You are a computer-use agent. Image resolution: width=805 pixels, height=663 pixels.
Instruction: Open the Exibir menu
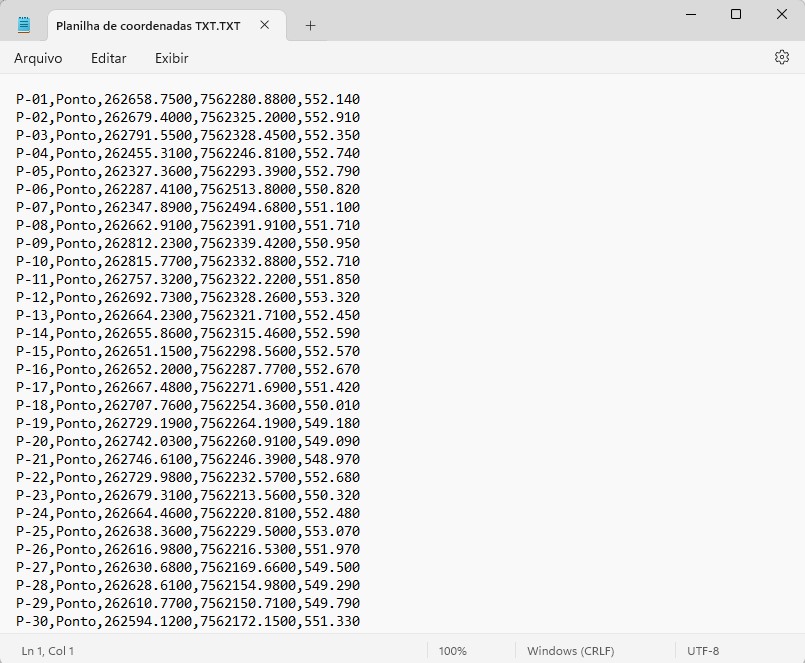coord(170,58)
